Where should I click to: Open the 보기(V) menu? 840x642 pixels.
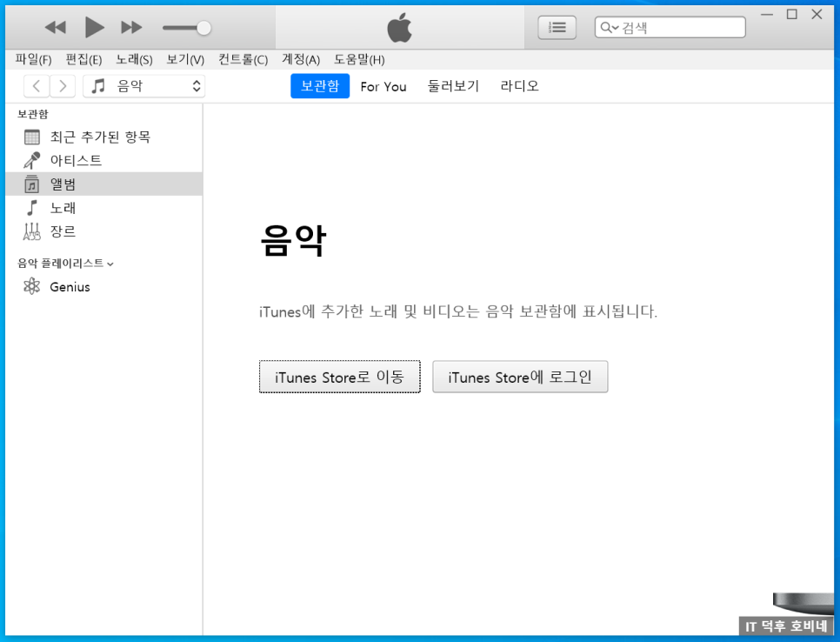click(185, 59)
